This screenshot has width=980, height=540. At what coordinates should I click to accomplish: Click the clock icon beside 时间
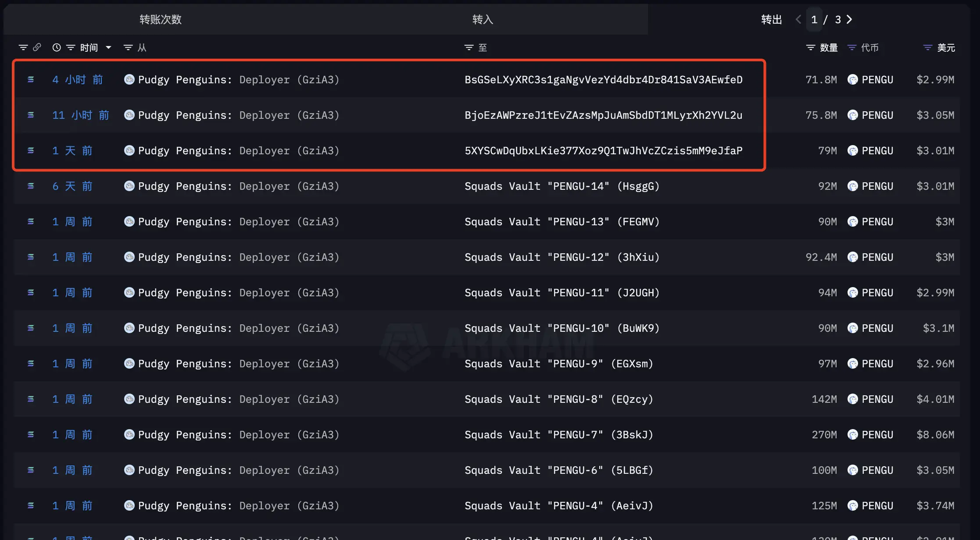pyautogui.click(x=57, y=47)
